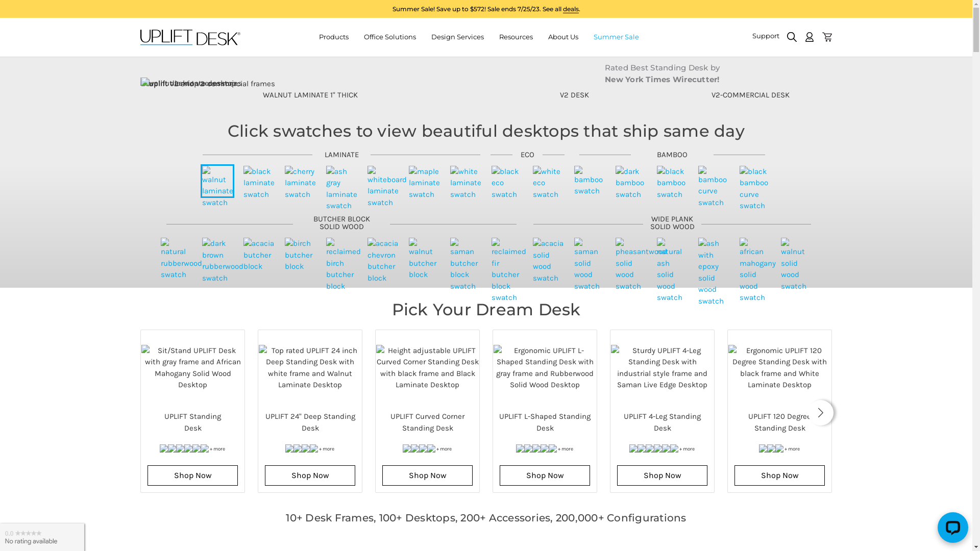
Task: Open the Resources menu
Action: [x=516, y=37]
